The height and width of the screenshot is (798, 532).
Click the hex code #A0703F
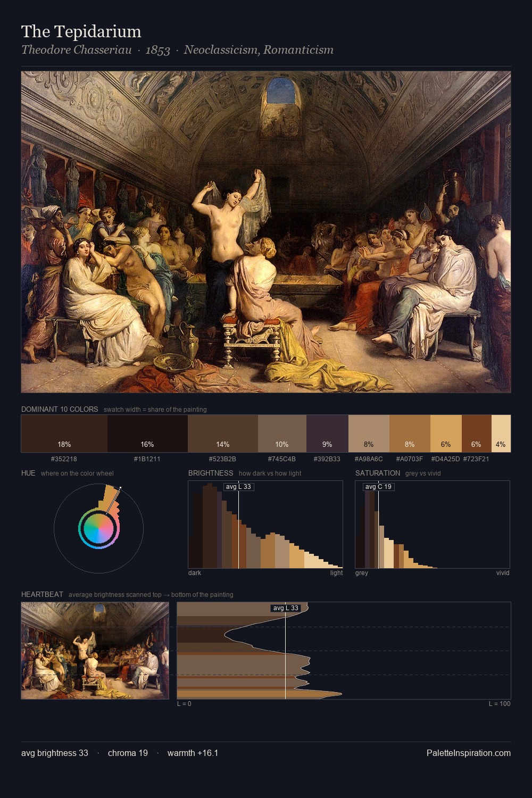(410, 459)
